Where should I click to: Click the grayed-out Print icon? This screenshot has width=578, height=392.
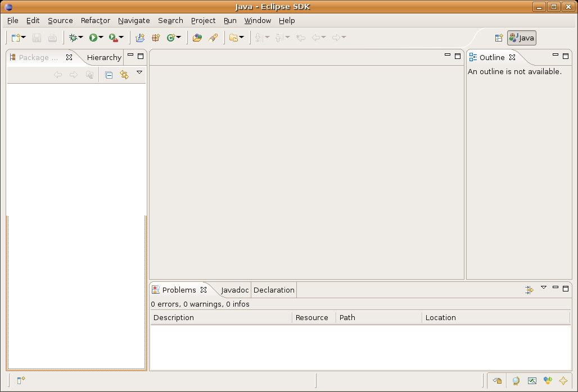[52, 38]
